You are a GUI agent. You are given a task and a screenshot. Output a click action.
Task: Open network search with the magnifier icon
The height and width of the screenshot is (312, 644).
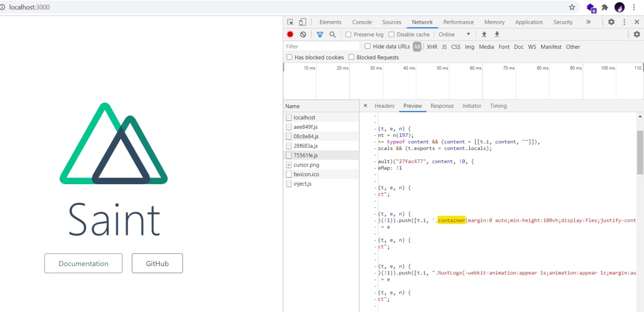[332, 34]
